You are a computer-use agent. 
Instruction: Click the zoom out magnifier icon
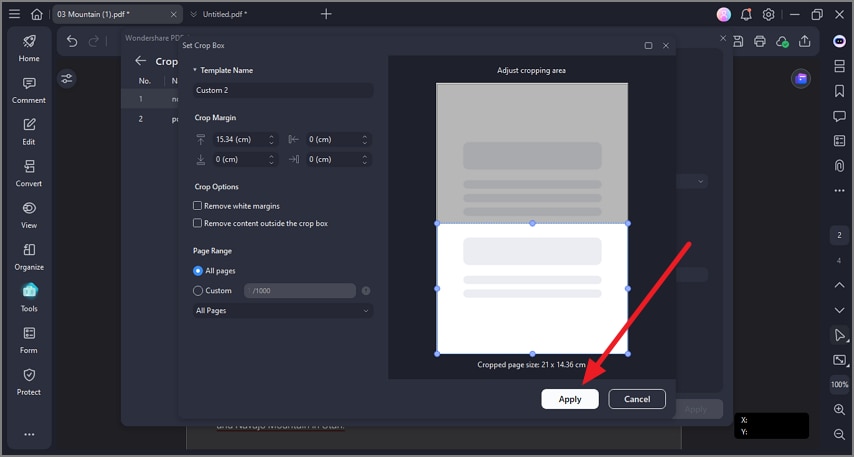click(839, 434)
